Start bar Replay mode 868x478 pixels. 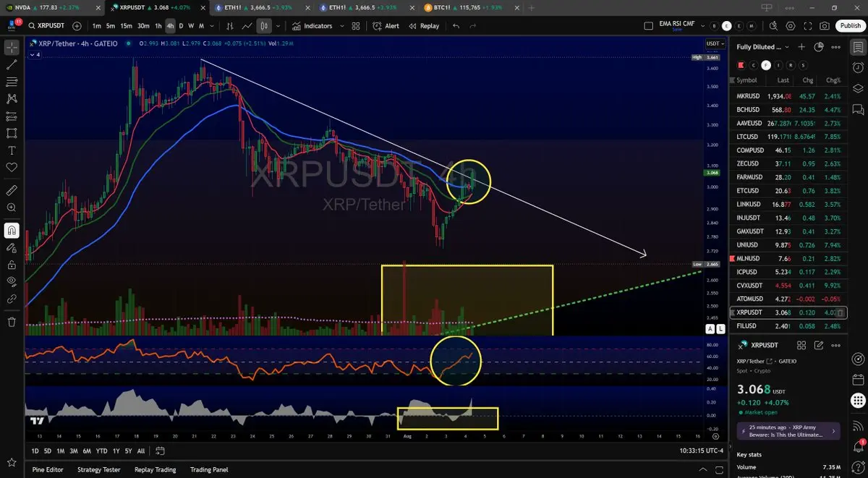(424, 26)
